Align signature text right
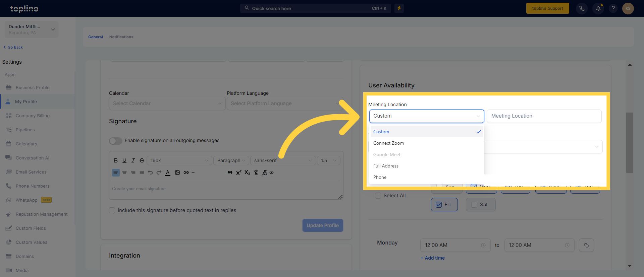This screenshot has width=644, height=277. pyautogui.click(x=133, y=172)
